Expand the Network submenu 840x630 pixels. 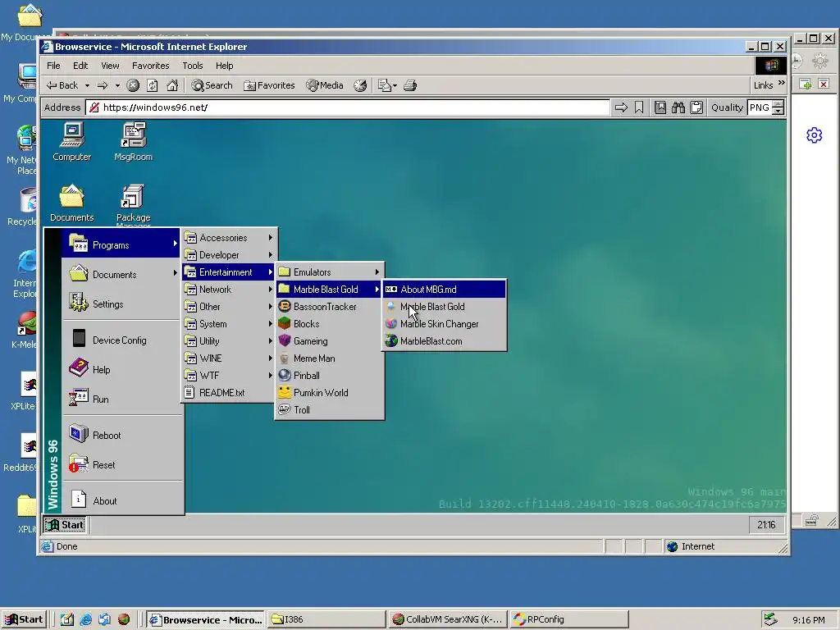[229, 290]
